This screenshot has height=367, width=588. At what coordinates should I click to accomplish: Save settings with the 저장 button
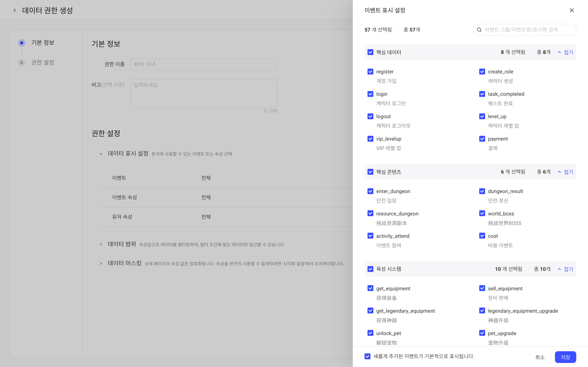click(x=565, y=357)
